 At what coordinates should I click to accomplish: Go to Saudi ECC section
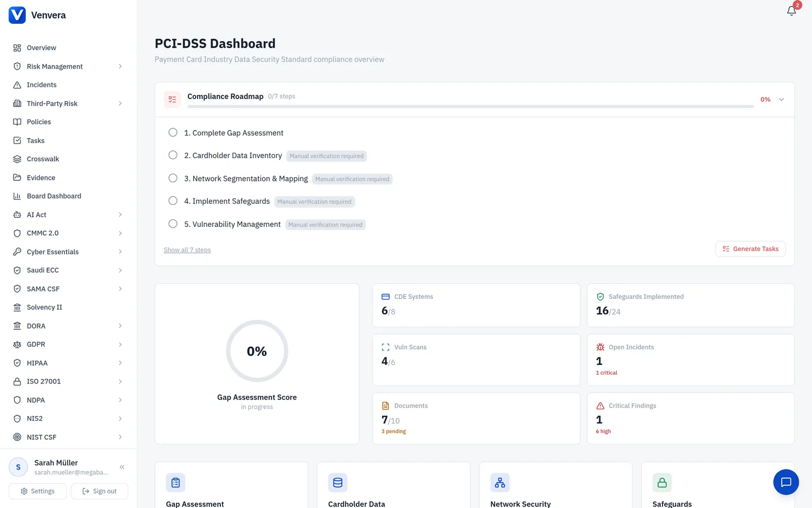[68, 270]
